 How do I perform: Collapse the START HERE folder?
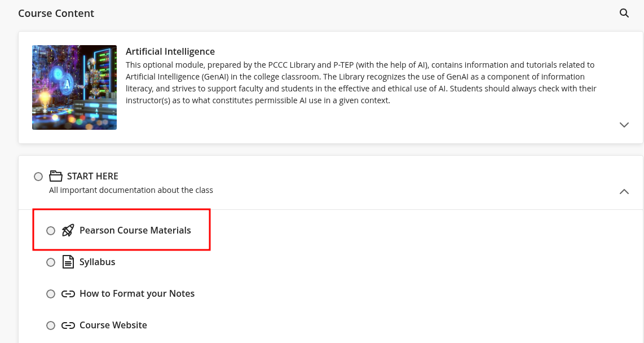click(x=624, y=191)
